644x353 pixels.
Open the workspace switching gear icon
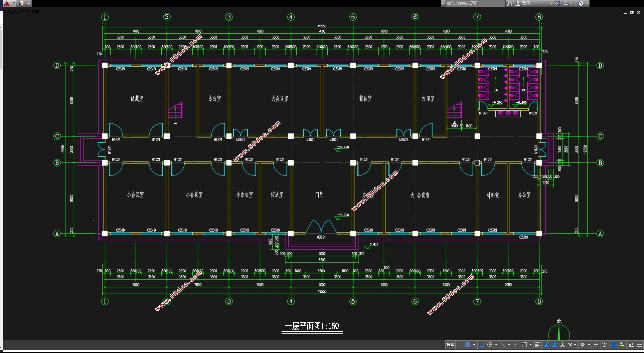[583, 345]
